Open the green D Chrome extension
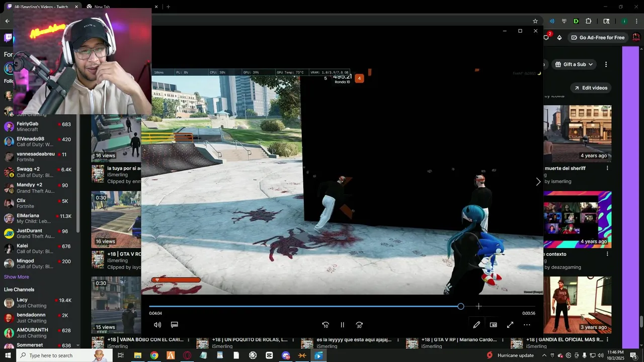This screenshot has height=362, width=644. [576, 21]
